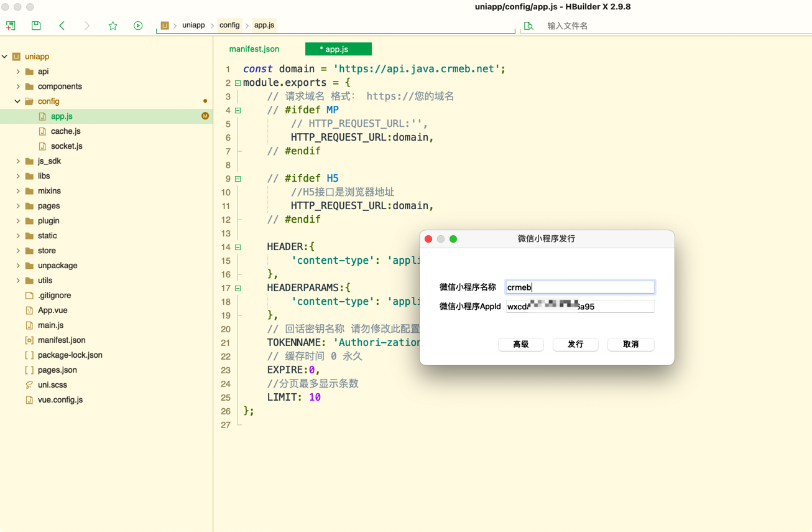
Task: Click the EXPIRE line in the code editor
Action: 293,370
